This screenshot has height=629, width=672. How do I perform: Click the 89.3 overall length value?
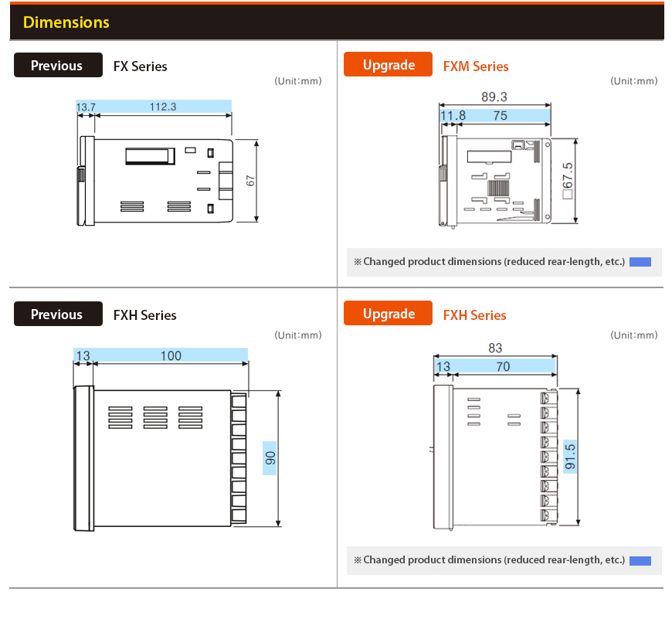point(494,97)
